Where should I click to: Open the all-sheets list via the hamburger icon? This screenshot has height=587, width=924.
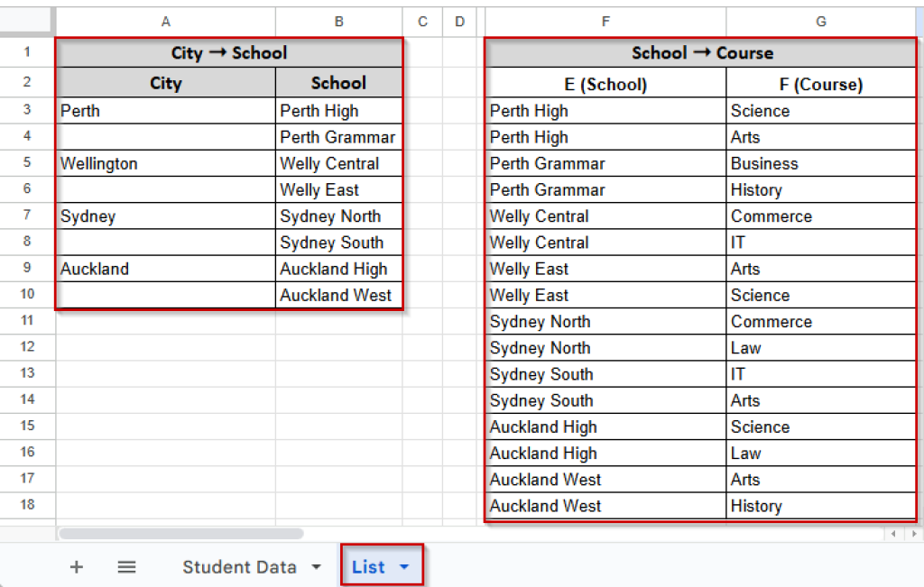click(126, 566)
